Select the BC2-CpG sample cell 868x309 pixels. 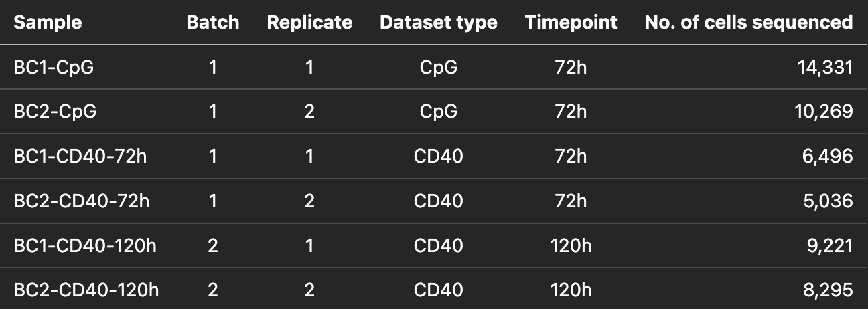pos(55,111)
